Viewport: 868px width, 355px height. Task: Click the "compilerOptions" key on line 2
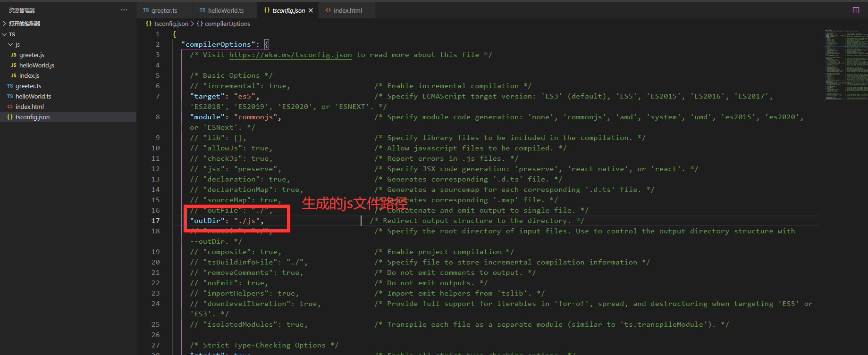(x=218, y=44)
